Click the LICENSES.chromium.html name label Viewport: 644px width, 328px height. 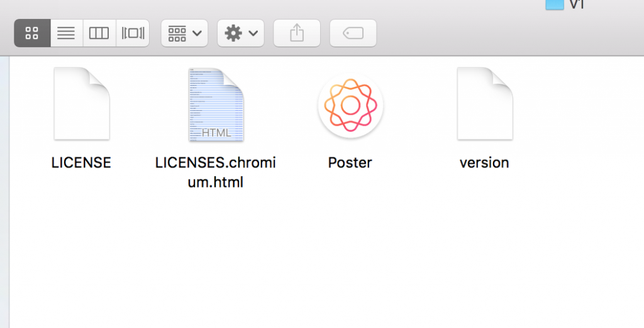216,172
